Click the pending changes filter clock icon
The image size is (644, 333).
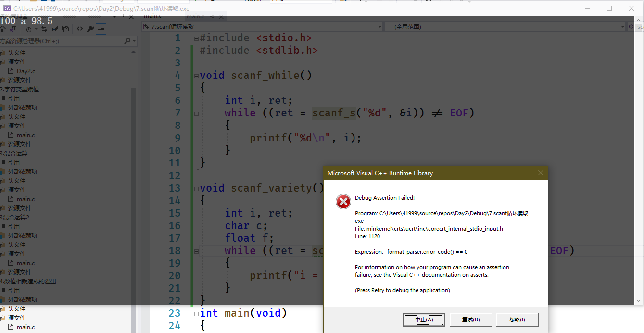point(28,29)
